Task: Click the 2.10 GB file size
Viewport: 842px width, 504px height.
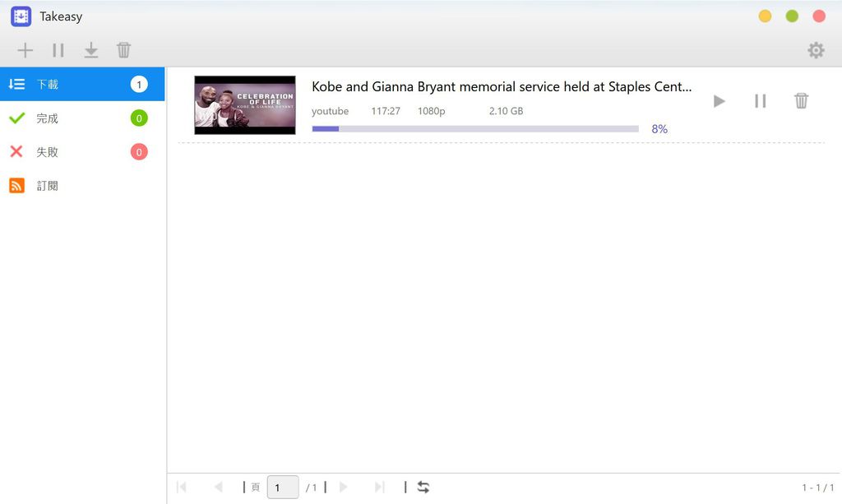Action: pos(506,111)
